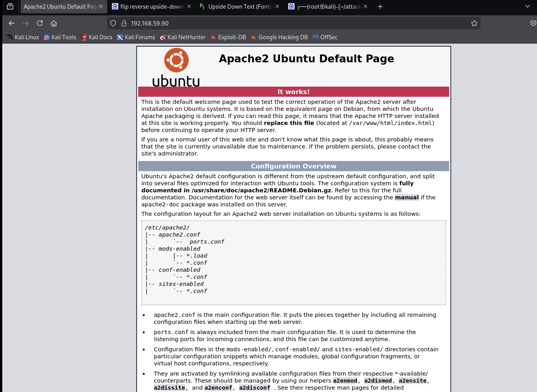Reload the current page
Viewport: 537px width, 392px height.
tap(40, 23)
